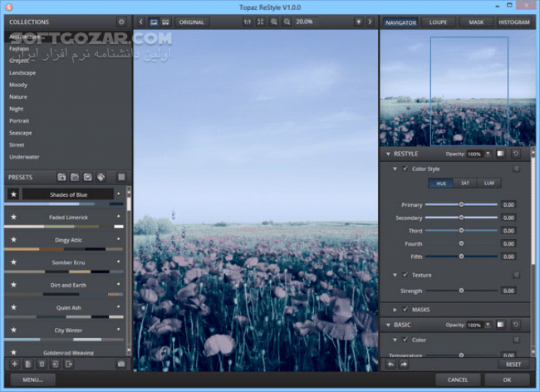Click the Color Style options icon
Viewport: 540px width, 392px height.
[516, 169]
